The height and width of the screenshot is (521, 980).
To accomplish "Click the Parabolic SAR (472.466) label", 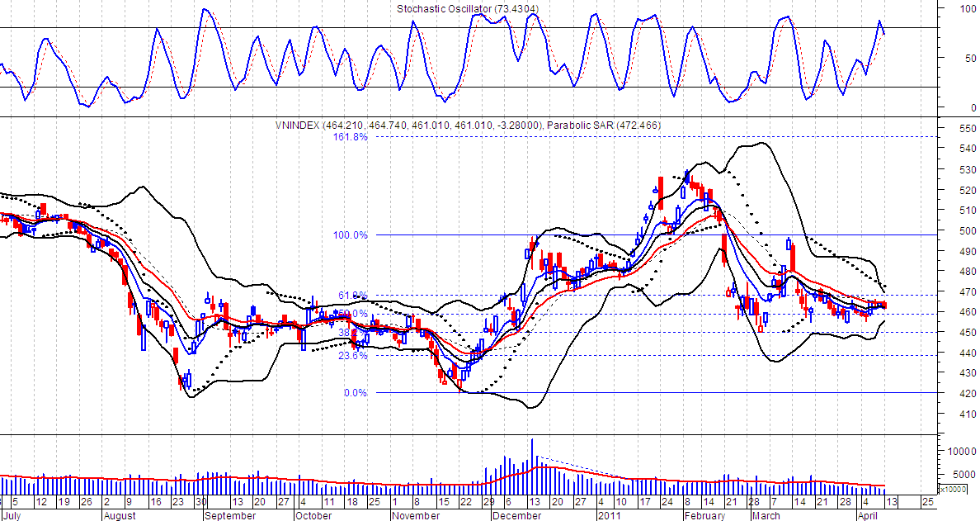I will [x=604, y=126].
